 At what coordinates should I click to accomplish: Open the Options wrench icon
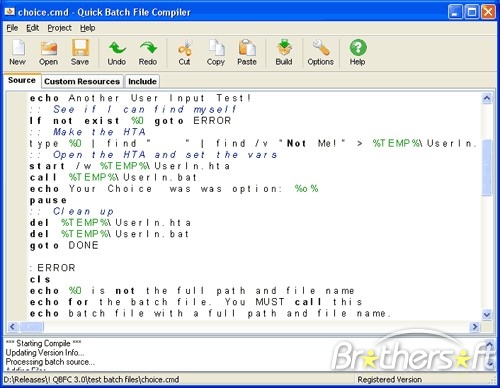(321, 52)
